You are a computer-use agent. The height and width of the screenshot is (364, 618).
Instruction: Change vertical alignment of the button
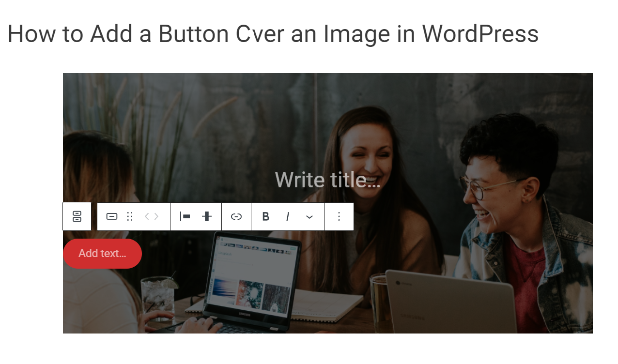[x=207, y=216]
